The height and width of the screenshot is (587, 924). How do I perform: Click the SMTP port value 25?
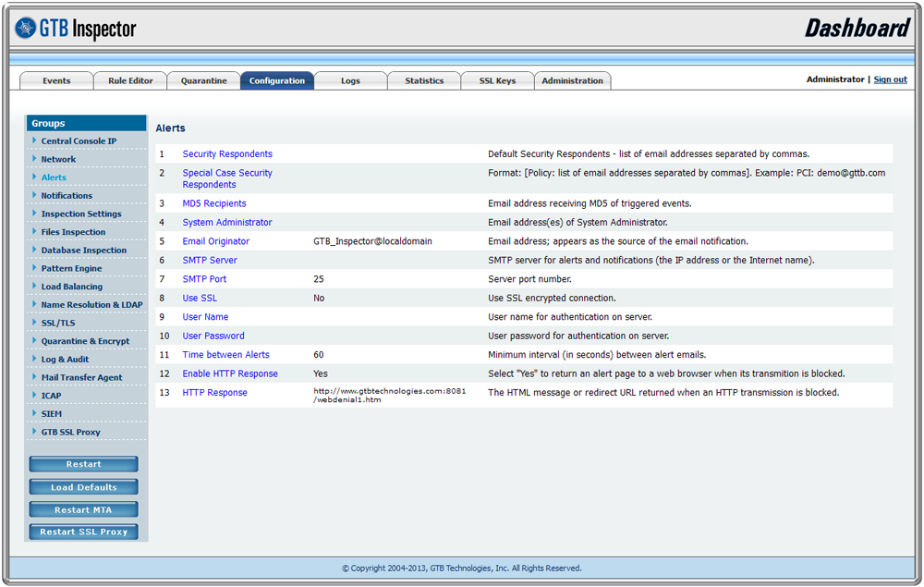click(x=319, y=279)
